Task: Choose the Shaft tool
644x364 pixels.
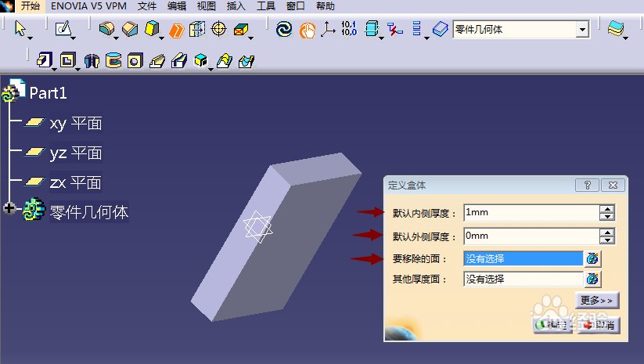Action: pyautogui.click(x=92, y=61)
